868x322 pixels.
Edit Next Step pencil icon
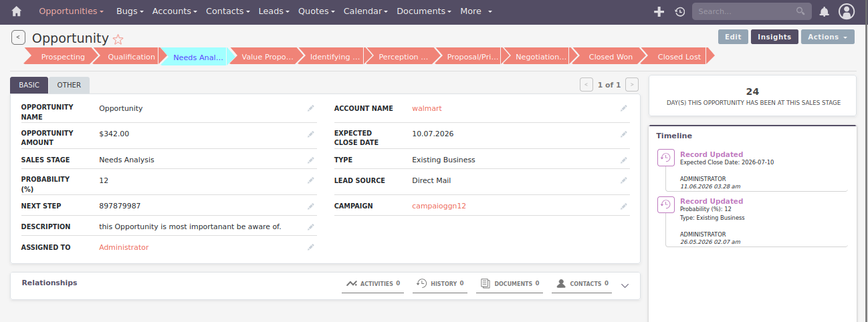(x=310, y=206)
